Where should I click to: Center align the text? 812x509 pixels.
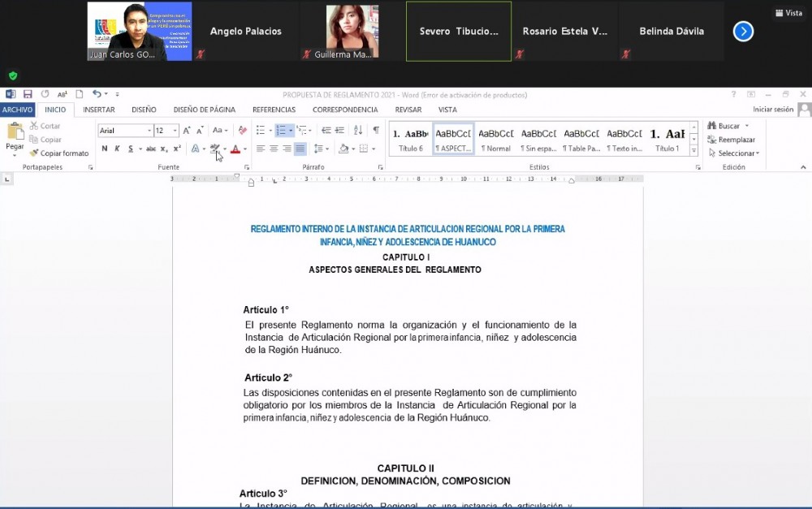pyautogui.click(x=274, y=149)
